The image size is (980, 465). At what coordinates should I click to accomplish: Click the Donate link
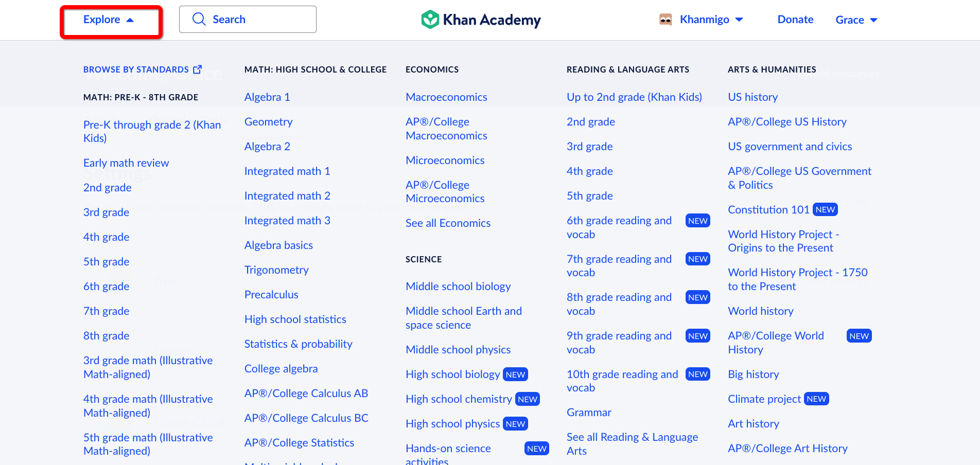(795, 20)
